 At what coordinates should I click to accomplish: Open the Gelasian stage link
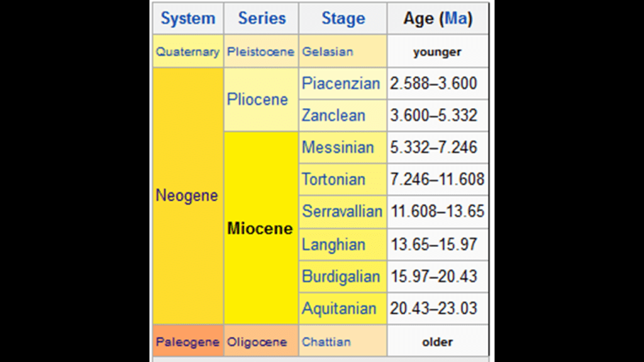[327, 52]
